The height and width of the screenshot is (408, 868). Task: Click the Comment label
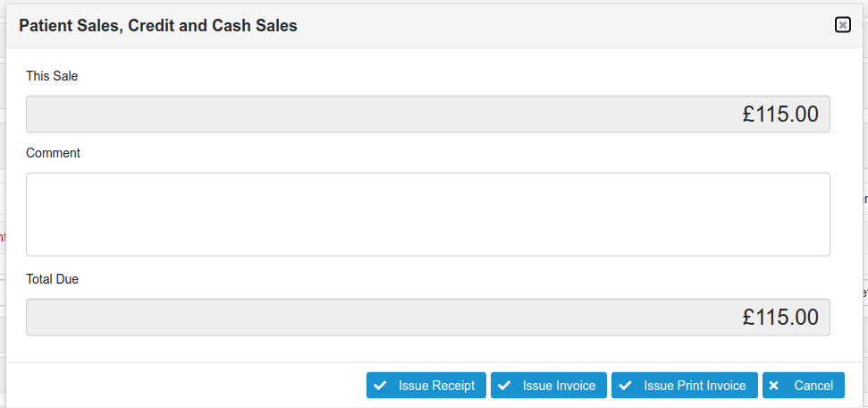(x=53, y=153)
